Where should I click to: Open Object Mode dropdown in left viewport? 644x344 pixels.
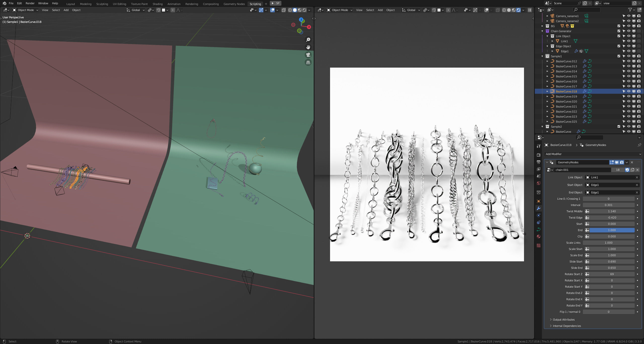[x=25, y=10]
